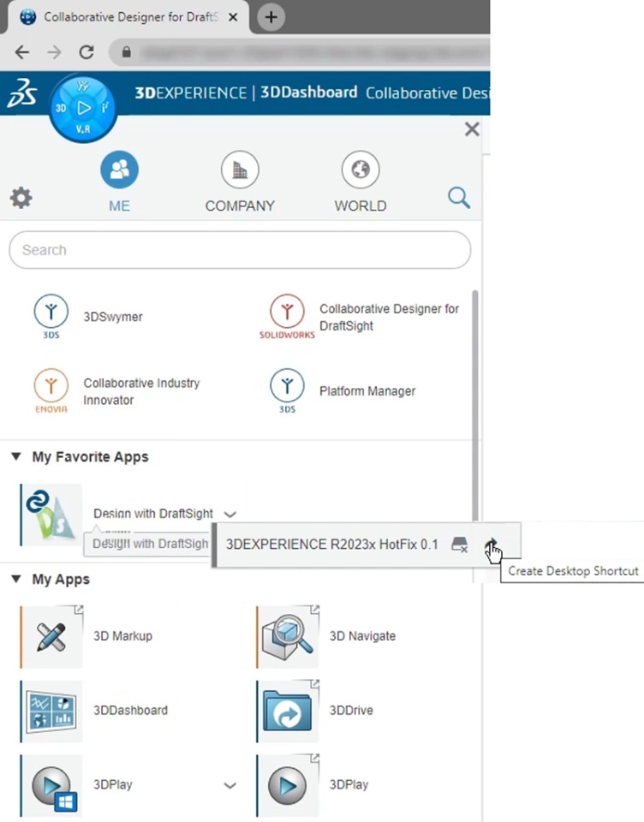Collapse the My Apps section
This screenshot has height=822, width=644.
tap(16, 580)
